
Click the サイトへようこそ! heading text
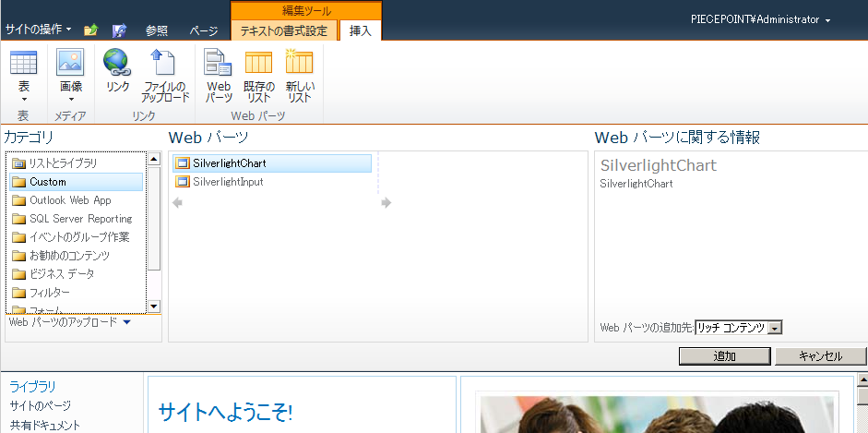(x=225, y=412)
